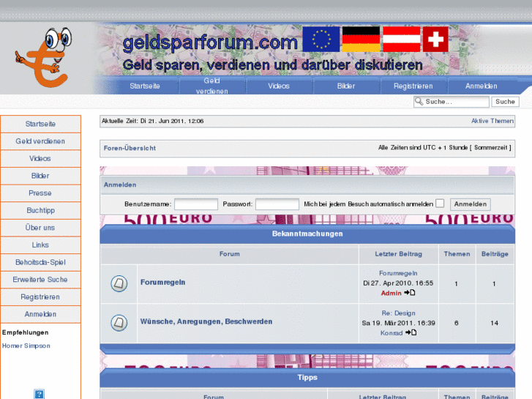
Task: Select Erweiterte Suche in left sidebar
Action: tap(40, 280)
